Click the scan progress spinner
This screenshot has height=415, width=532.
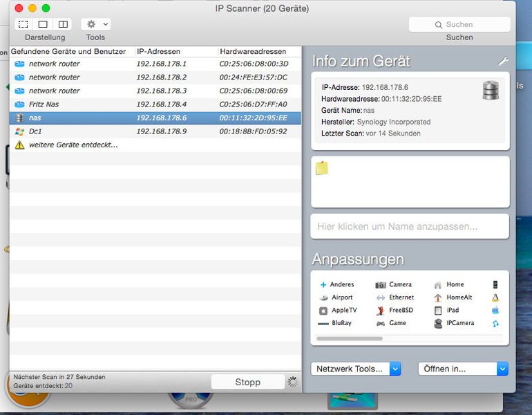293,382
